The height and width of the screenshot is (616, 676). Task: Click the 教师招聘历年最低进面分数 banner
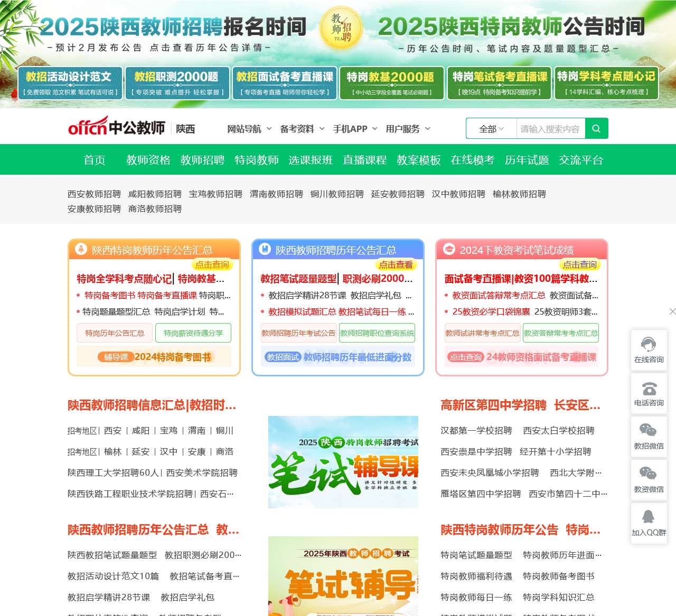[338, 357]
